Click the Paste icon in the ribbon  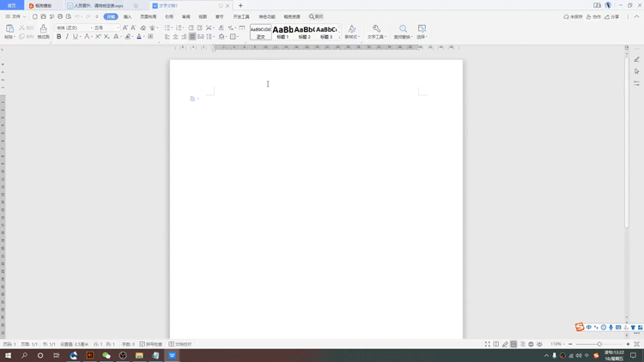tap(9, 28)
